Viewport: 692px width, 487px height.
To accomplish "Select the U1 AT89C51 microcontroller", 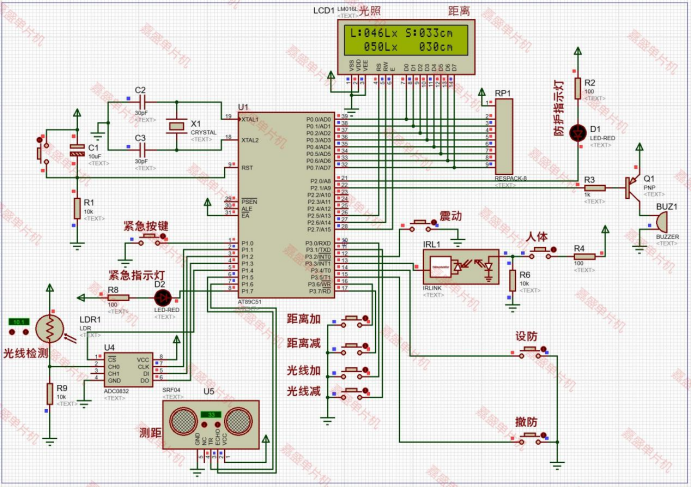I will pyautogui.click(x=286, y=205).
